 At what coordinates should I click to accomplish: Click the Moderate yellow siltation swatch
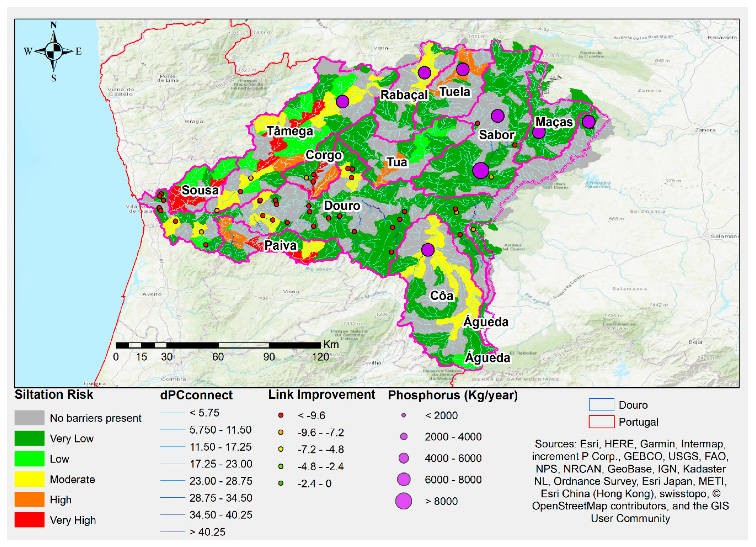[29, 479]
